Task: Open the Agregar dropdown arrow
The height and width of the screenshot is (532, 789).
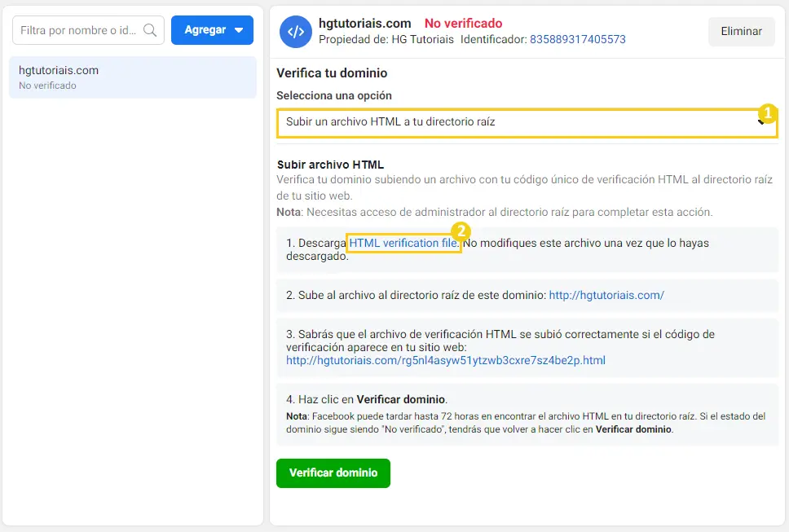Action: pos(239,30)
